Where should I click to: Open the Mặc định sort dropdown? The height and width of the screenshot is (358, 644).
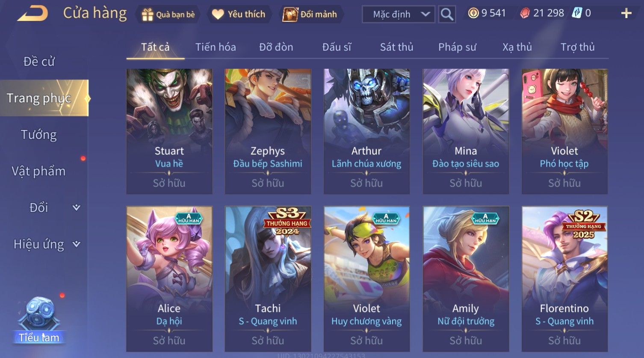pos(398,14)
